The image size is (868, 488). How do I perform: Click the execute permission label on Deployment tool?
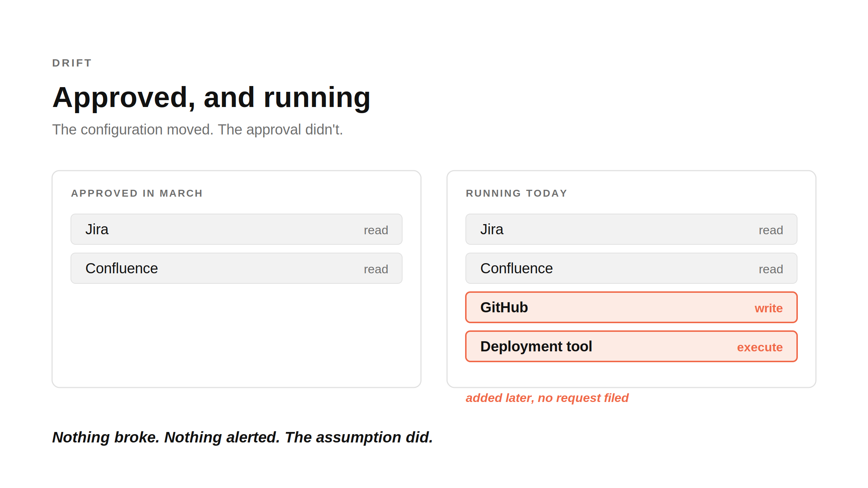pyautogui.click(x=760, y=347)
